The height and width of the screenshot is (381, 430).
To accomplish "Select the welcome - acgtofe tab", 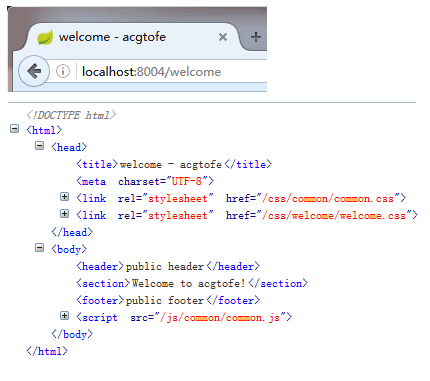I will point(132,37).
